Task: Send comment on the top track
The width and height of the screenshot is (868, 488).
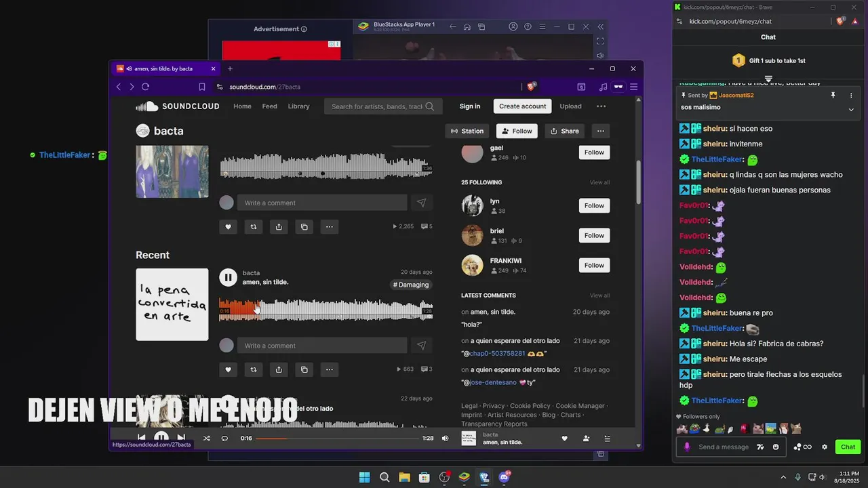Action: [422, 203]
